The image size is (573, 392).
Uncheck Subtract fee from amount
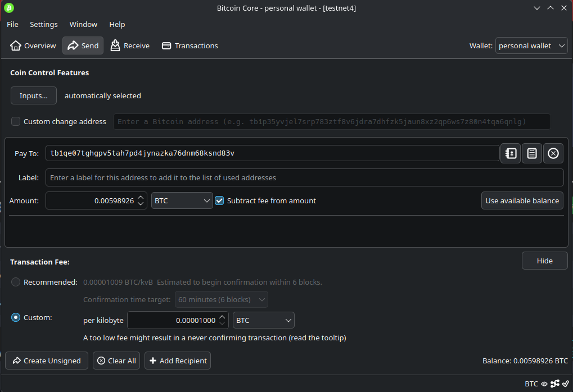[219, 200]
